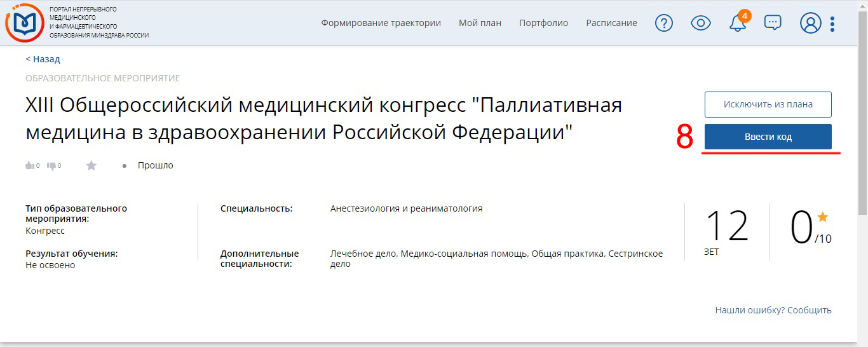
Task: Like the event with thumbs up
Action: click(29, 166)
